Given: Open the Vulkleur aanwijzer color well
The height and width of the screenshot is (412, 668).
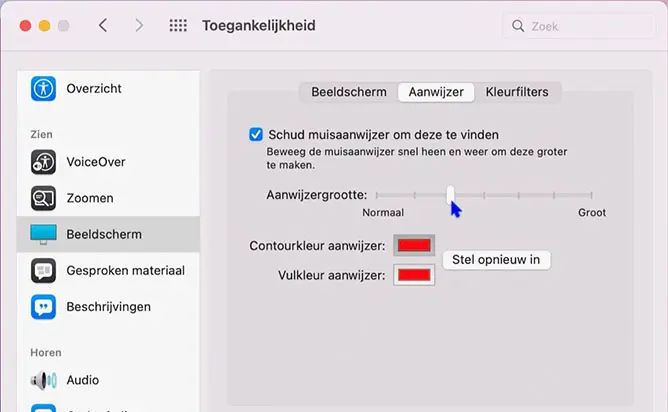Looking at the screenshot, I should pos(414,275).
